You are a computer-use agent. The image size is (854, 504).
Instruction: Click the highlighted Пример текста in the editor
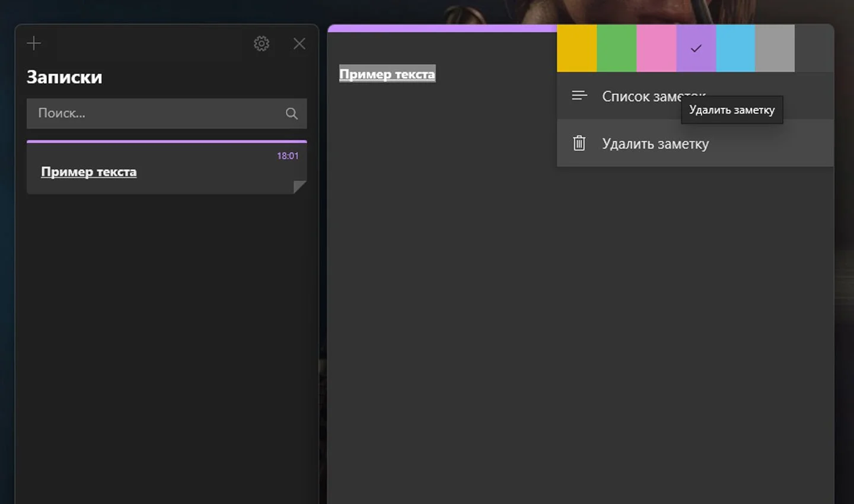point(387,74)
